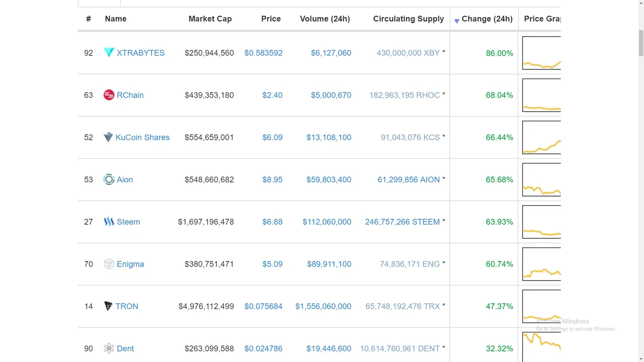Screen dimensions: 644x362
Task: Open the Enigma price graph thumbnail
Action: tap(541, 264)
